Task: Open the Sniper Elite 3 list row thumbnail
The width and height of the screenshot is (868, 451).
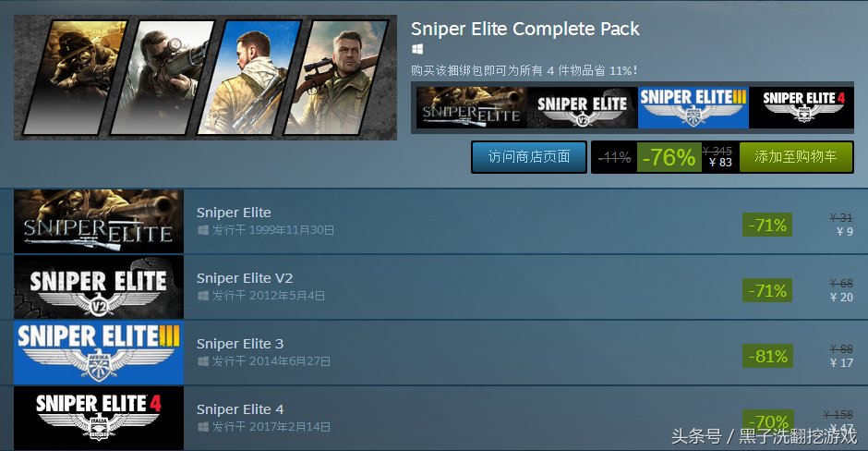Action: click(99, 352)
